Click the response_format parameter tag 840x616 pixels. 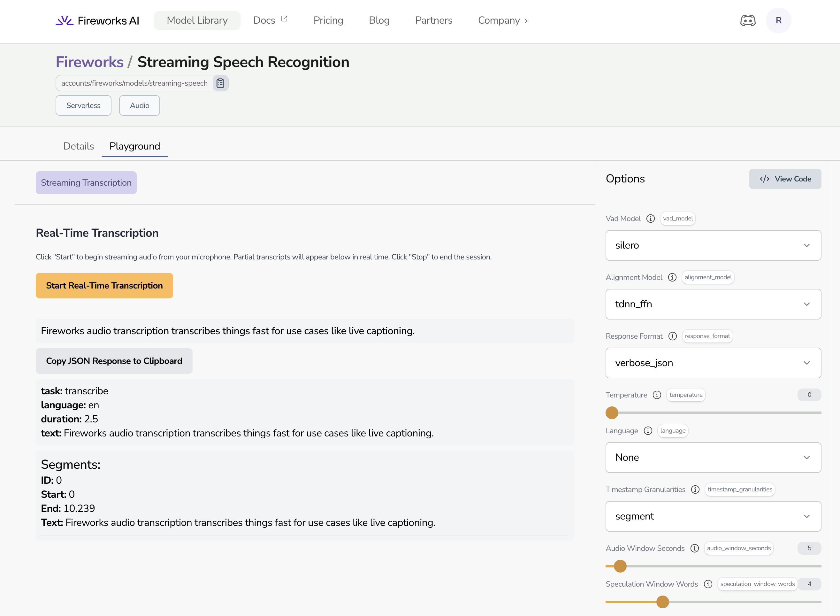707,336
